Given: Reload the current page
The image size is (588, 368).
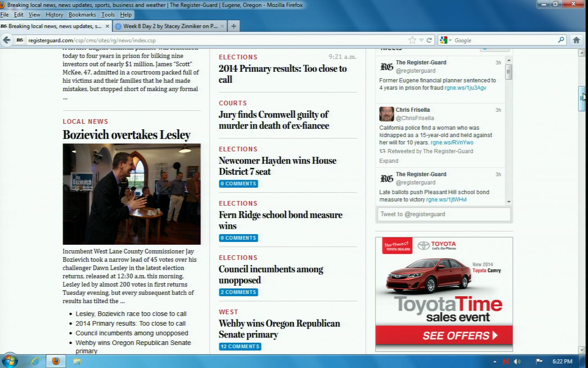Looking at the screenshot, I should point(429,40).
